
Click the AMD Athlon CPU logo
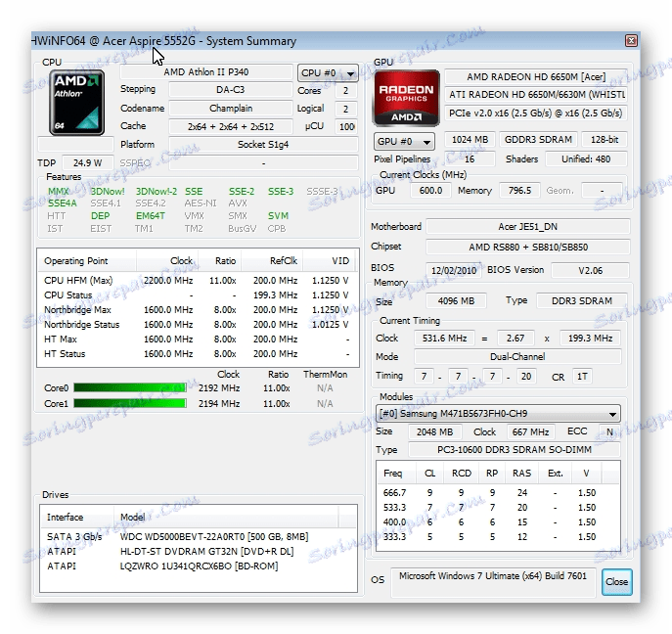[76, 103]
